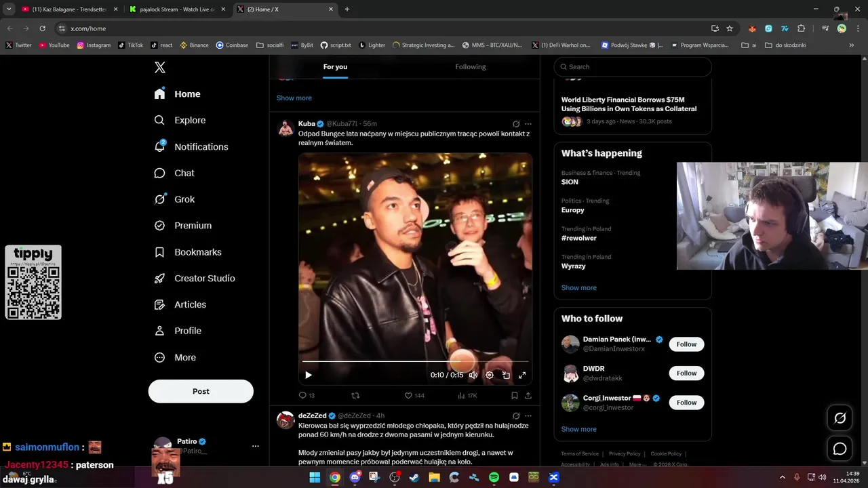Image resolution: width=868 pixels, height=488 pixels.
Task: Open socialfi bookmarks folder
Action: (x=270, y=45)
